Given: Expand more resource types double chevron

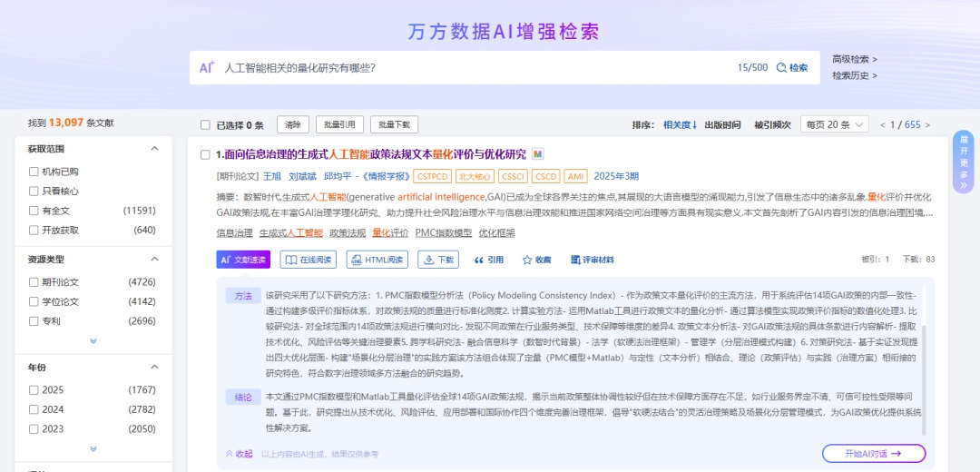Looking at the screenshot, I should click(x=93, y=340).
